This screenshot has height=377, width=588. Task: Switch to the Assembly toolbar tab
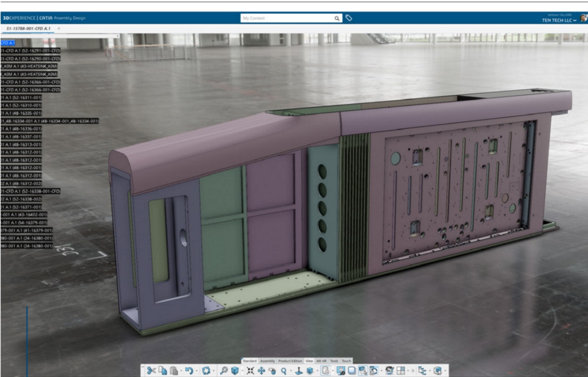[x=267, y=361]
